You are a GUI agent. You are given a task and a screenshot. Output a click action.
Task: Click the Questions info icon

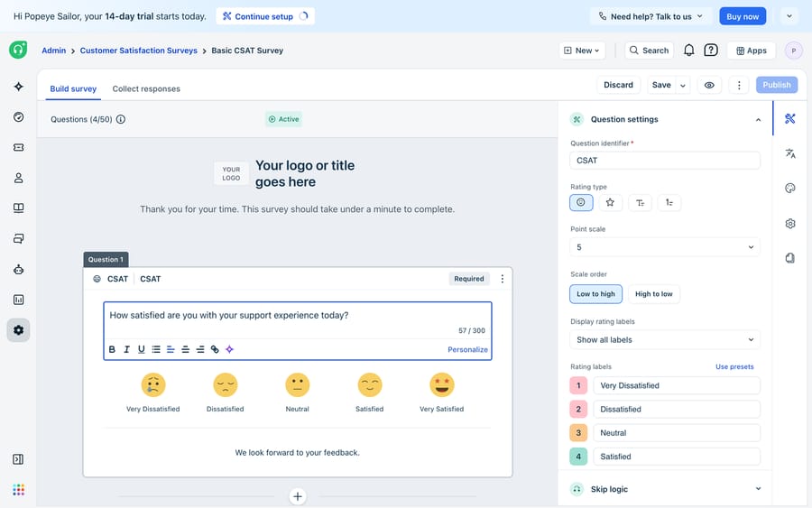tap(121, 119)
